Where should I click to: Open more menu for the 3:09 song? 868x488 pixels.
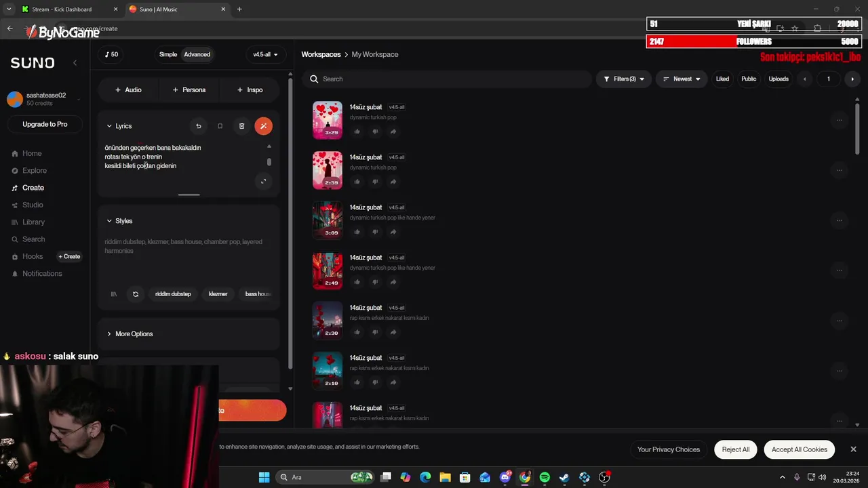pyautogui.click(x=839, y=220)
